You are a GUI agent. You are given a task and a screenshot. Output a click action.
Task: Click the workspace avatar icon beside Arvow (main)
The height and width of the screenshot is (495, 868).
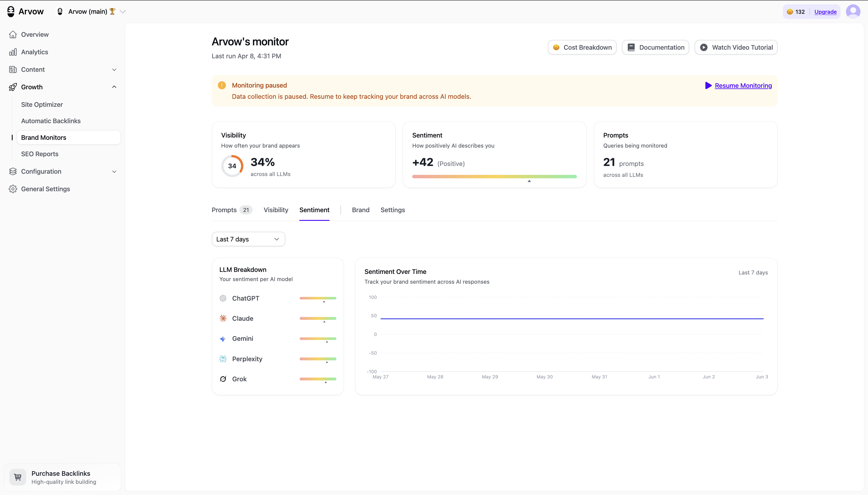point(60,11)
